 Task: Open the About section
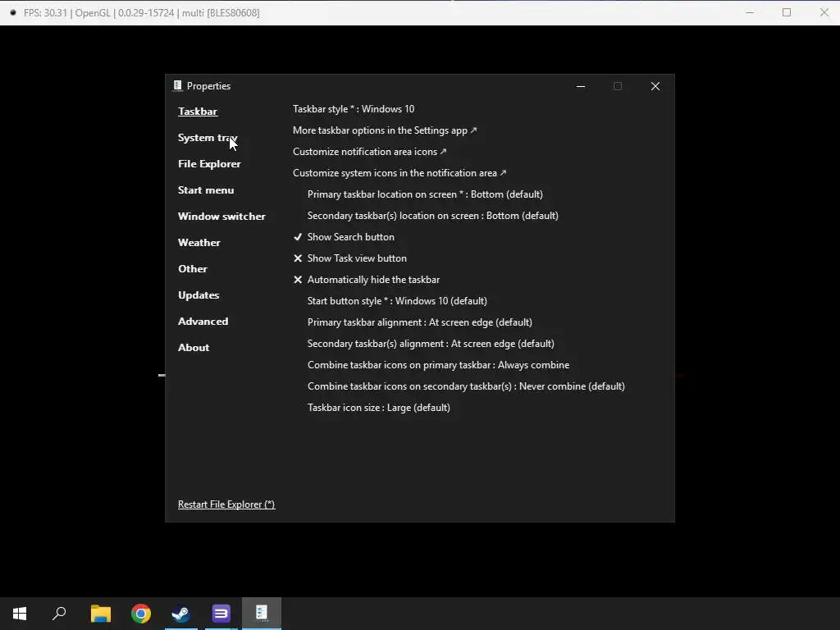tap(194, 348)
